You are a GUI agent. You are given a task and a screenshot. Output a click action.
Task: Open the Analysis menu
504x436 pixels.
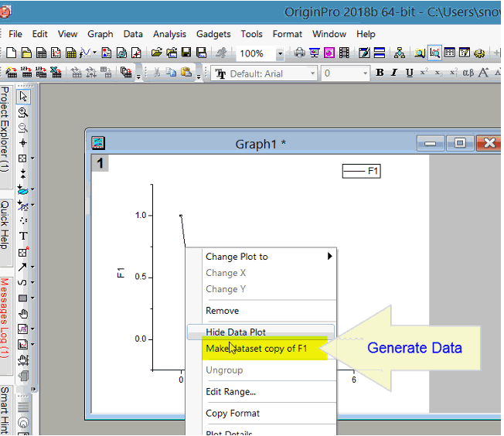pos(169,34)
